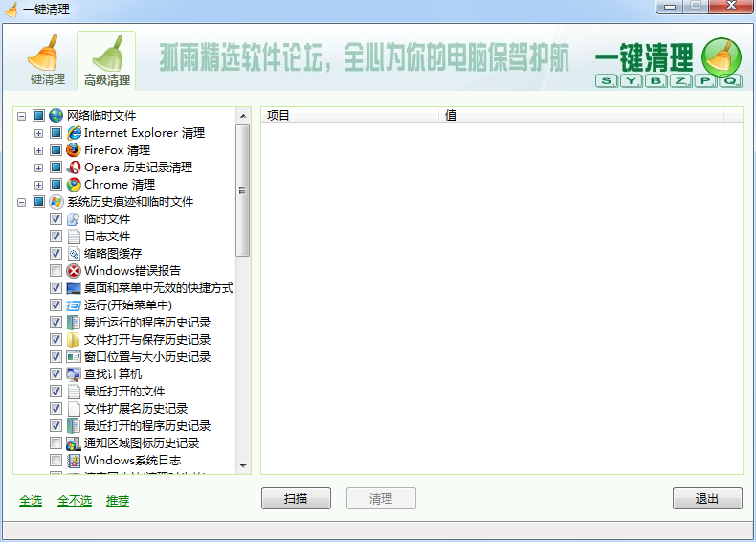The image size is (756, 542).
Task: Click the 项目 column header
Action: click(x=350, y=115)
